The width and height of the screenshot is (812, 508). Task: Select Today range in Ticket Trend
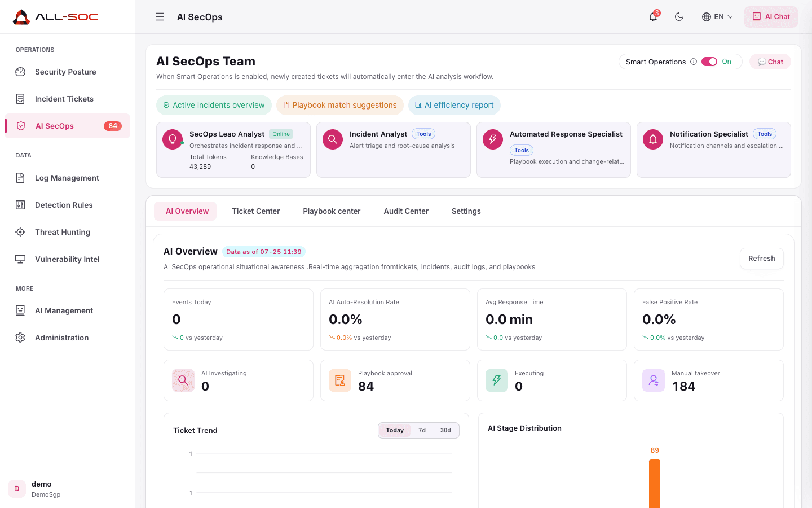(395, 430)
